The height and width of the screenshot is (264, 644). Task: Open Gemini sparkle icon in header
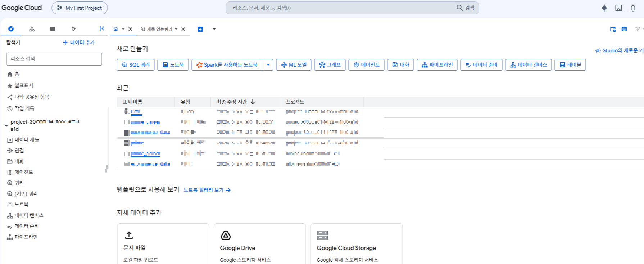click(x=604, y=8)
